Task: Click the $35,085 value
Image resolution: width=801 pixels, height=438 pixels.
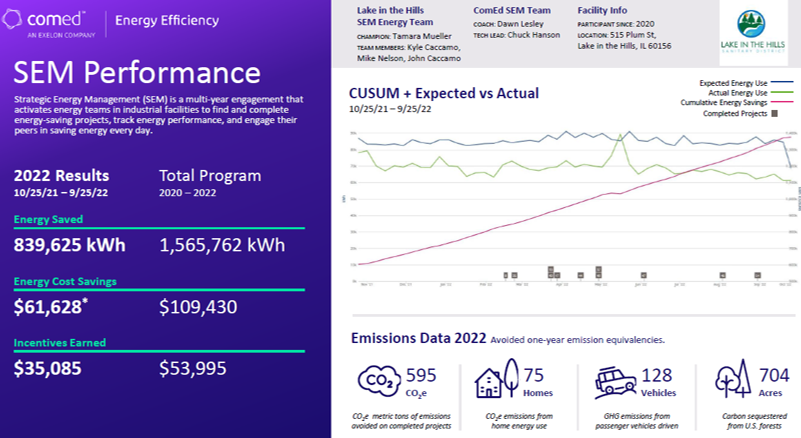Action: tap(48, 368)
